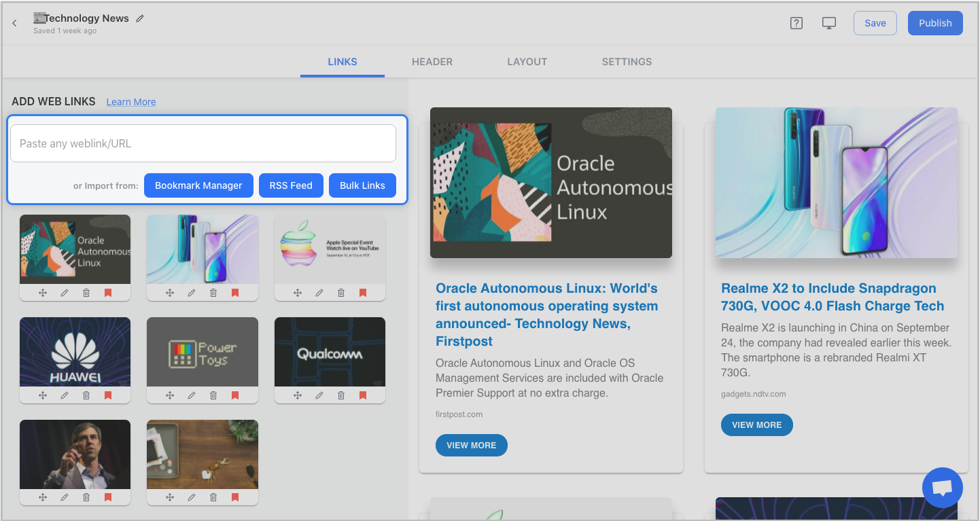This screenshot has height=521, width=980.
Task: Click the Publish button
Action: coord(935,23)
